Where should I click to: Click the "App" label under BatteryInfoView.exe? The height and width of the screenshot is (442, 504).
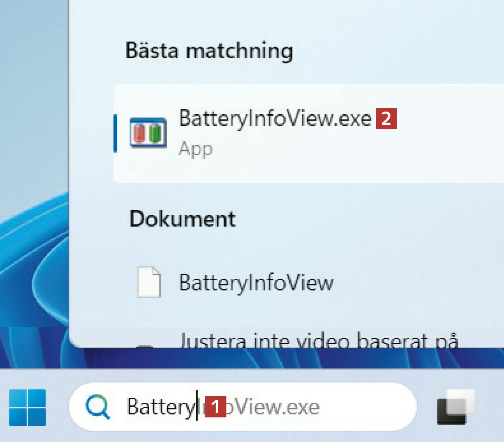click(196, 149)
